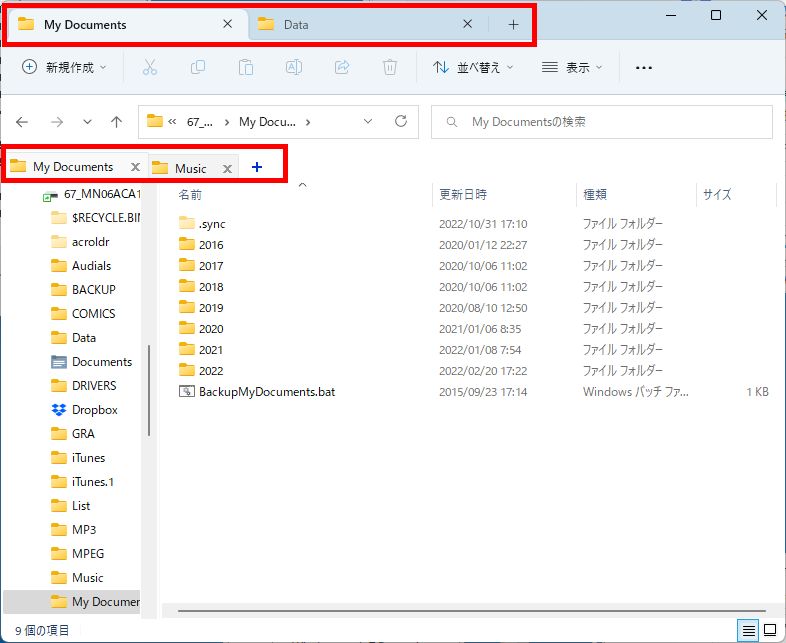
Task: Add a new blue plus secondary tab
Action: click(257, 167)
